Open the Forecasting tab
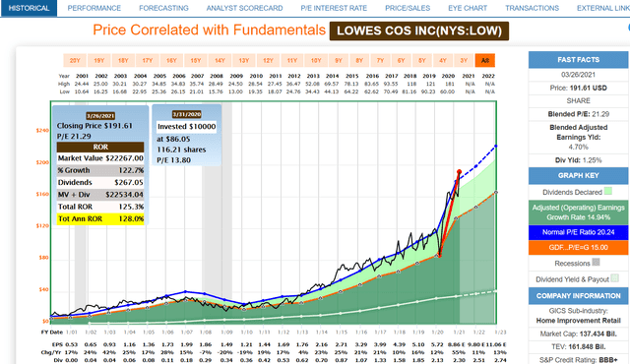Image resolution: width=630 pixels, height=364 pixels. 163,8
